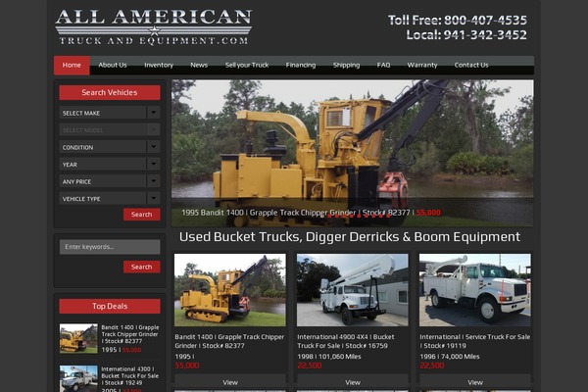Expand the Any Price dropdown

tap(110, 181)
